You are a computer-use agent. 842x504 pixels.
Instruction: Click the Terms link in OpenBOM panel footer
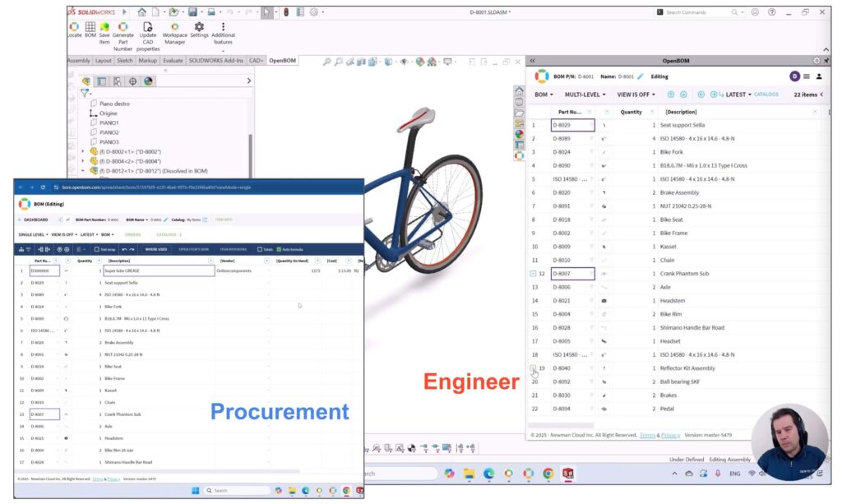pyautogui.click(x=647, y=435)
